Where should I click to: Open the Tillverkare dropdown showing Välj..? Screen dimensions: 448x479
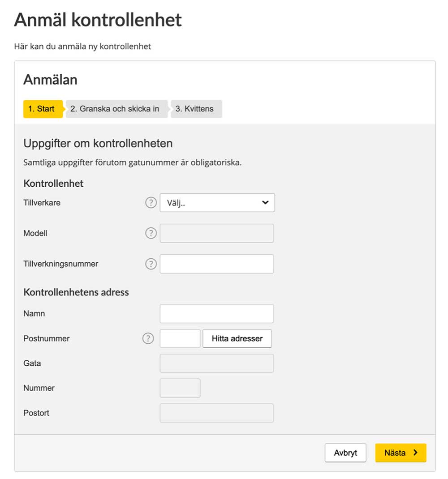(x=217, y=202)
